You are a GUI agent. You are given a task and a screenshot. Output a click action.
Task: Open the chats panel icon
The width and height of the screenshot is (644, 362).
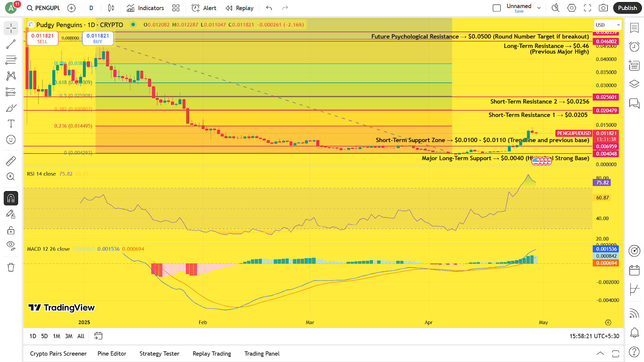634,103
